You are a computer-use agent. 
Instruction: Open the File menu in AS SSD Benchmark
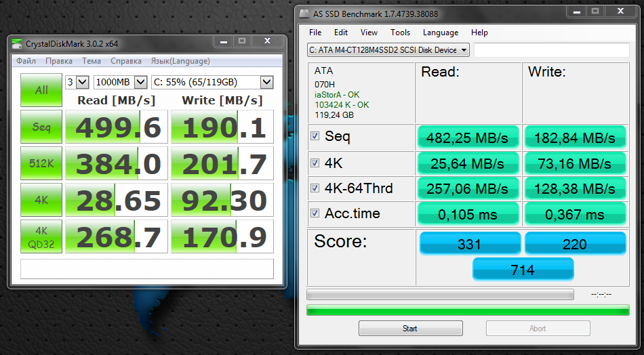[x=315, y=33]
